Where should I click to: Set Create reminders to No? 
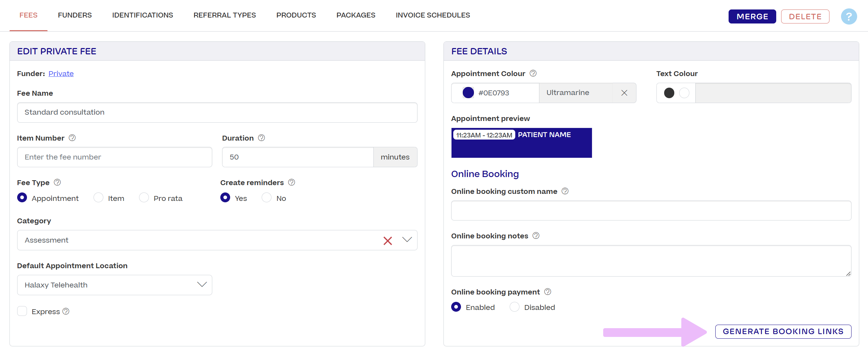pyautogui.click(x=267, y=198)
